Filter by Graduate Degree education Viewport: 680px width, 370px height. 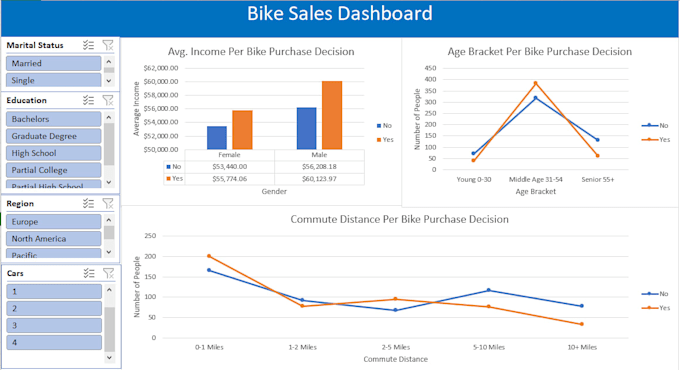[54, 136]
